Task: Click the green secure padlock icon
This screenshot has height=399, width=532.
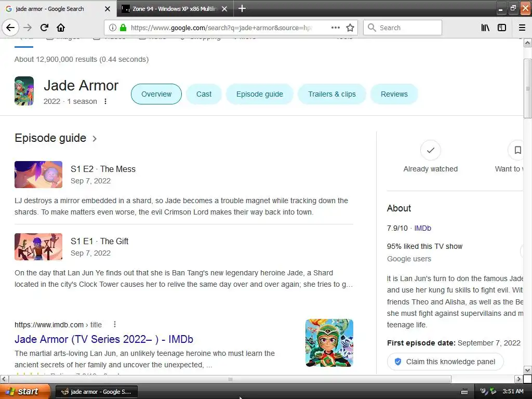Action: (123, 28)
